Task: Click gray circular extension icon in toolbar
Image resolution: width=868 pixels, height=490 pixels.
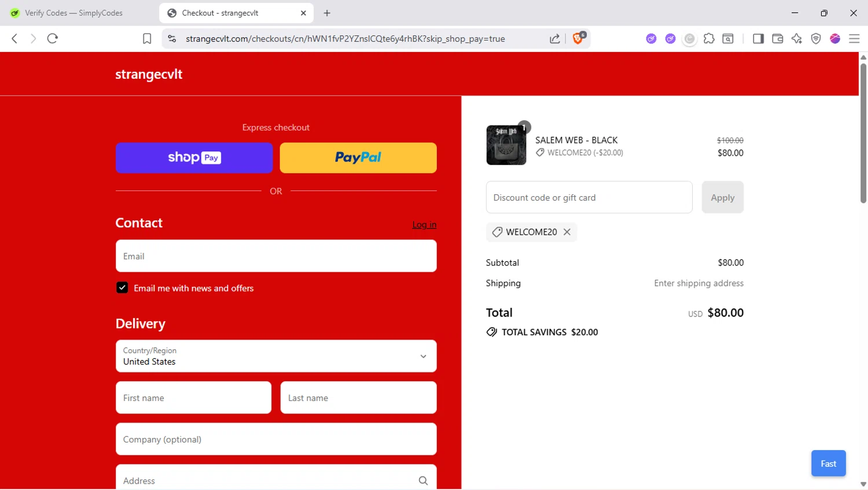Action: (689, 39)
